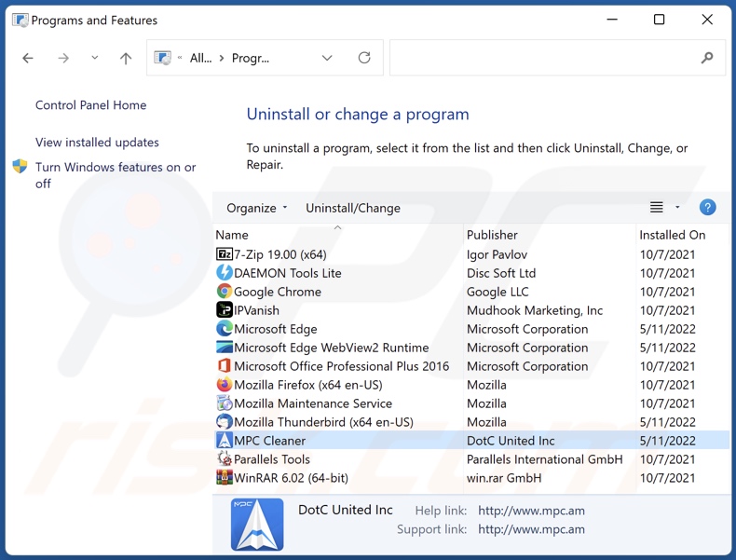Click the Parallels Tools icon

pos(225,458)
